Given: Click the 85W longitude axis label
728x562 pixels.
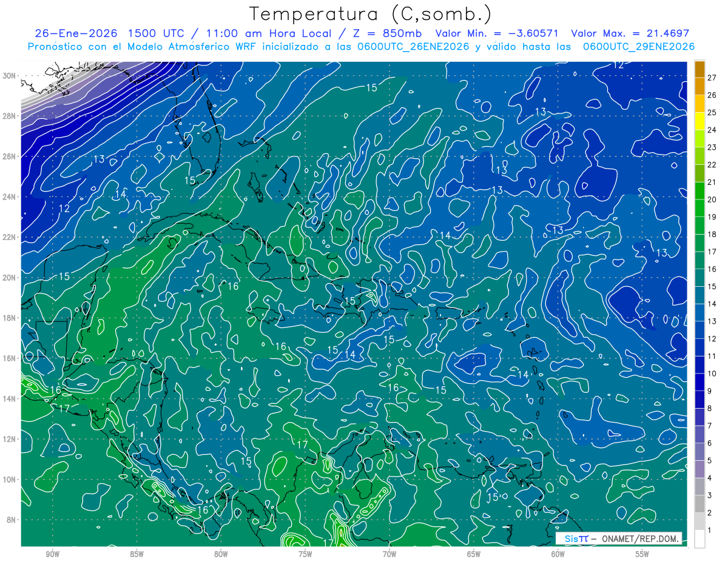Looking at the screenshot, I should click(x=136, y=554).
